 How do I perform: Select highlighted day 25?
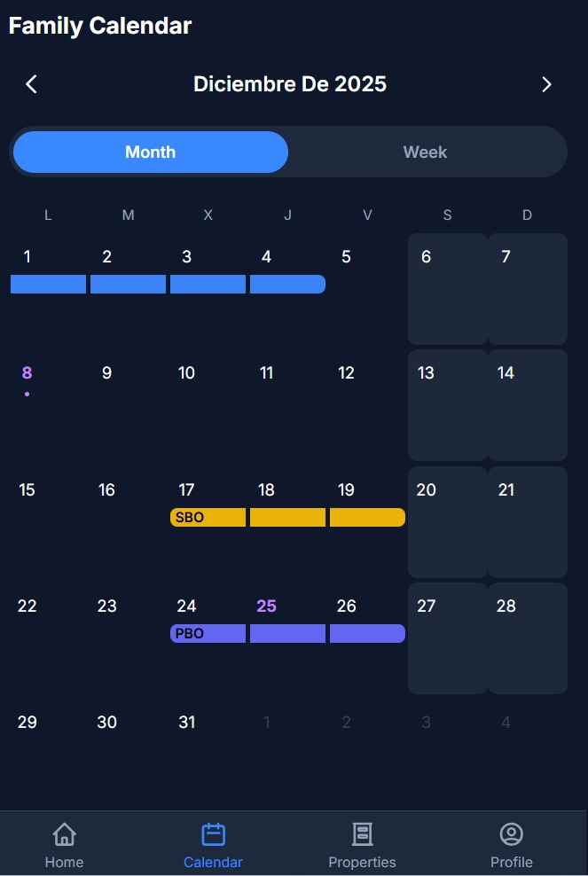click(266, 606)
